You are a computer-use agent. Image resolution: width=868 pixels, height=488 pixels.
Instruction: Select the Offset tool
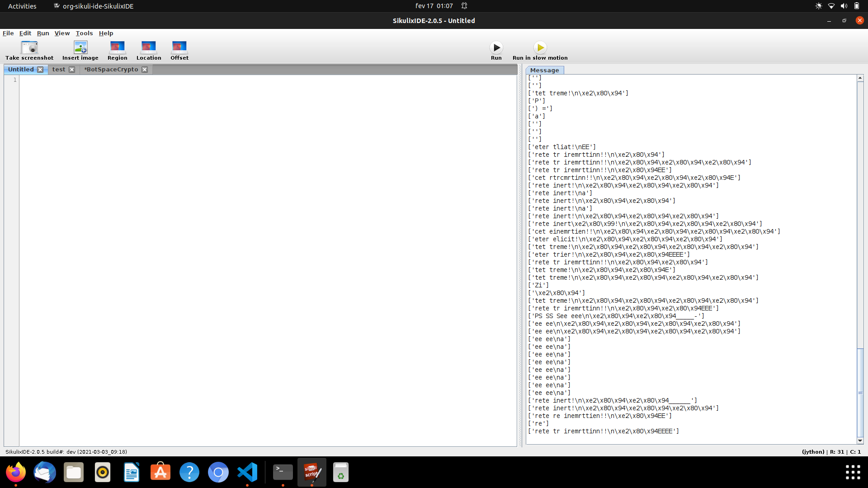pyautogui.click(x=179, y=50)
